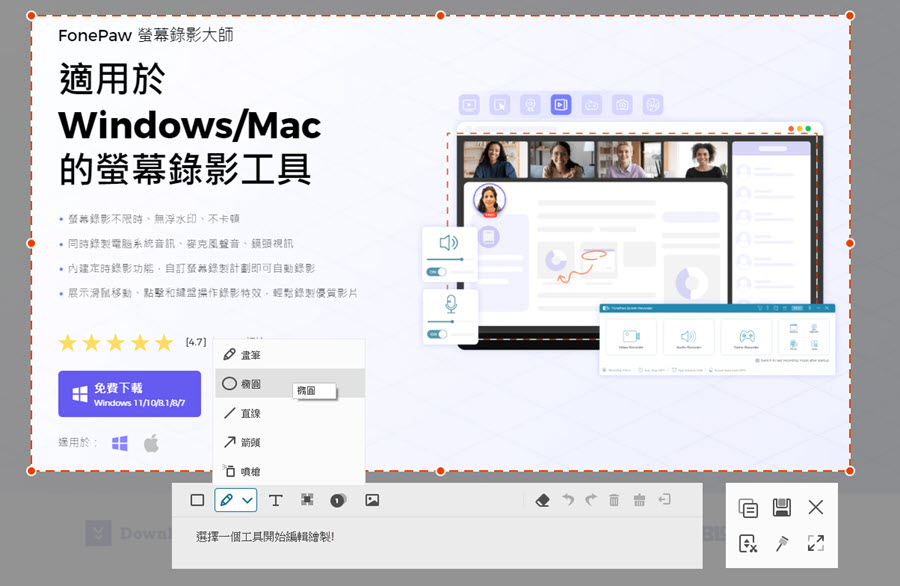Click the clear-all broom icon
The image size is (900, 586).
639,500
